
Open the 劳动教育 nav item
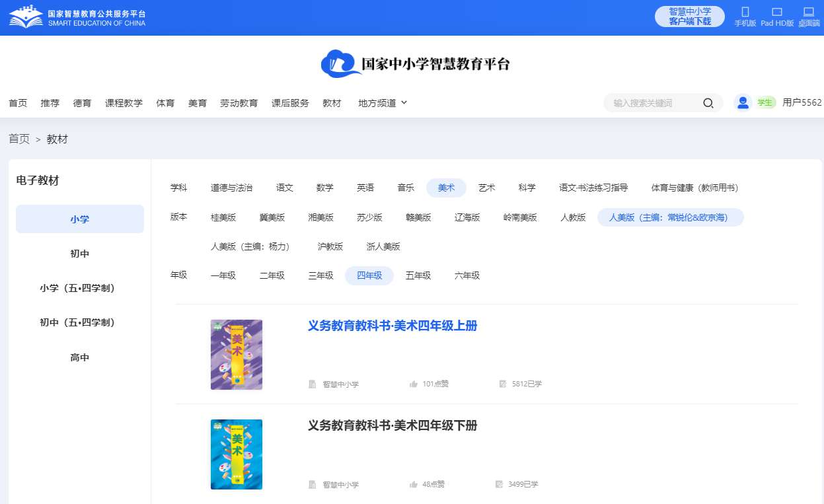(239, 103)
